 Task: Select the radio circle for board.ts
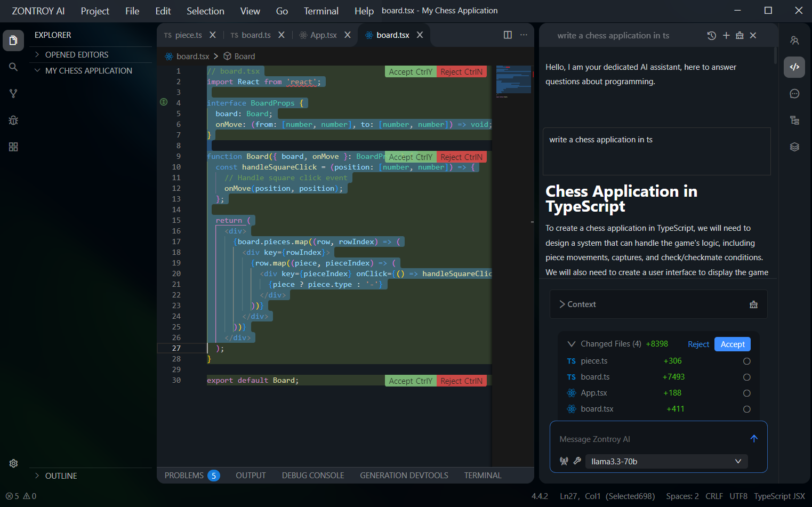[x=746, y=377]
